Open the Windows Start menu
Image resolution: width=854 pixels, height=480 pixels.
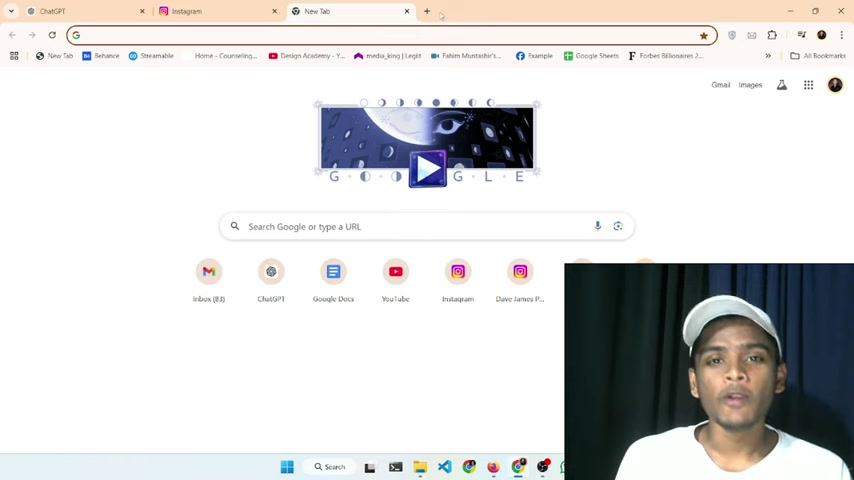point(287,467)
